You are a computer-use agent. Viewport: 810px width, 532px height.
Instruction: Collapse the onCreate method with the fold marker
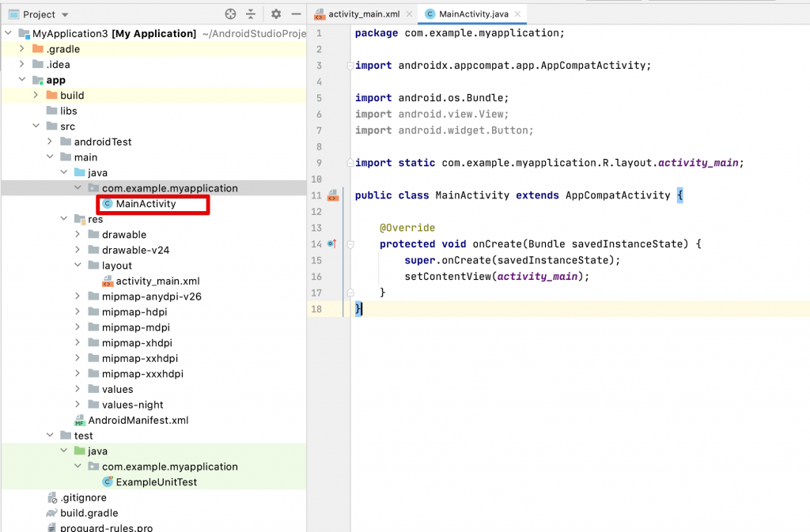[350, 245]
